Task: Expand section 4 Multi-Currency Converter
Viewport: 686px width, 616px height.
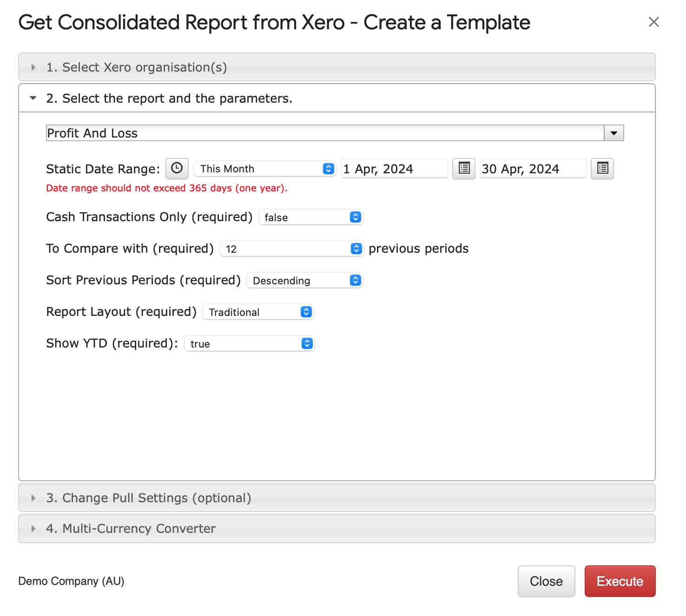Action: click(x=337, y=528)
